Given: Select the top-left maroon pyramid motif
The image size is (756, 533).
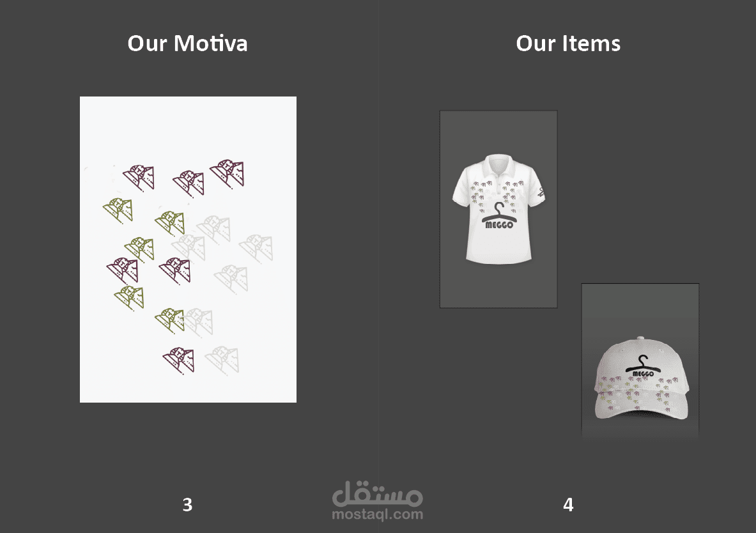Looking at the screenshot, I should [139, 178].
